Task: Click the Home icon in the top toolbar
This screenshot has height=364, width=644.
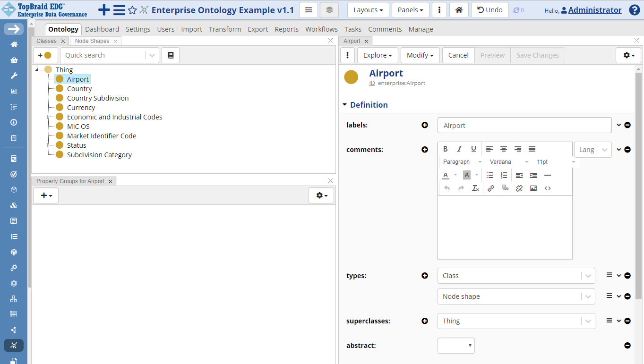Action: coord(458,9)
